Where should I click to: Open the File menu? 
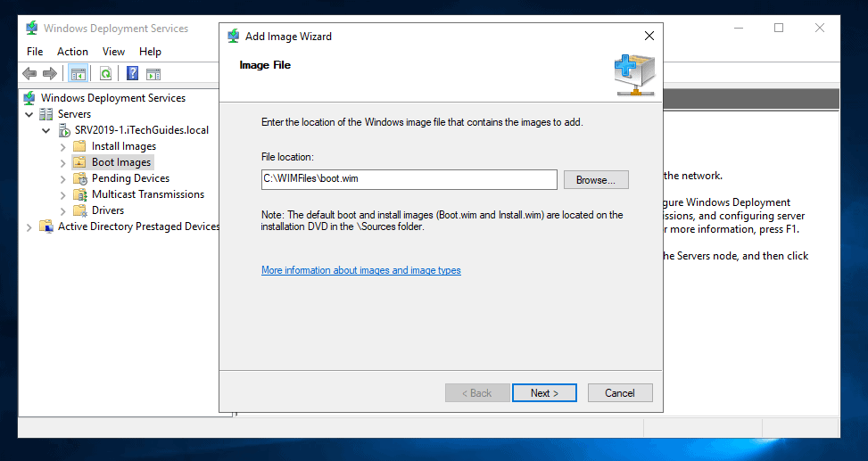pyautogui.click(x=34, y=52)
